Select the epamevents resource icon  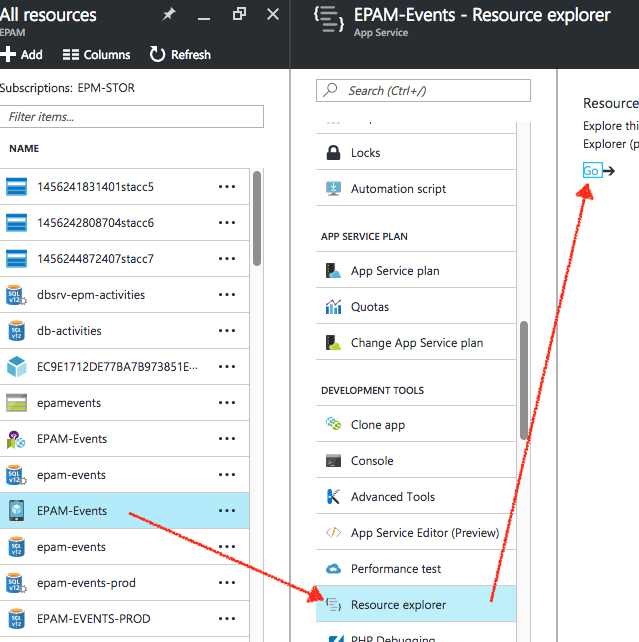click(16, 402)
